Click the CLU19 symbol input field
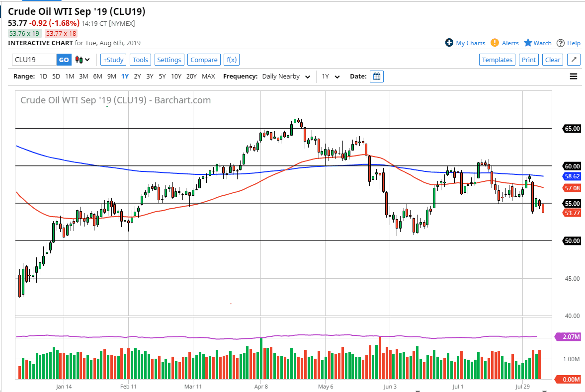Screen dimensions: 585x392 click(33, 59)
